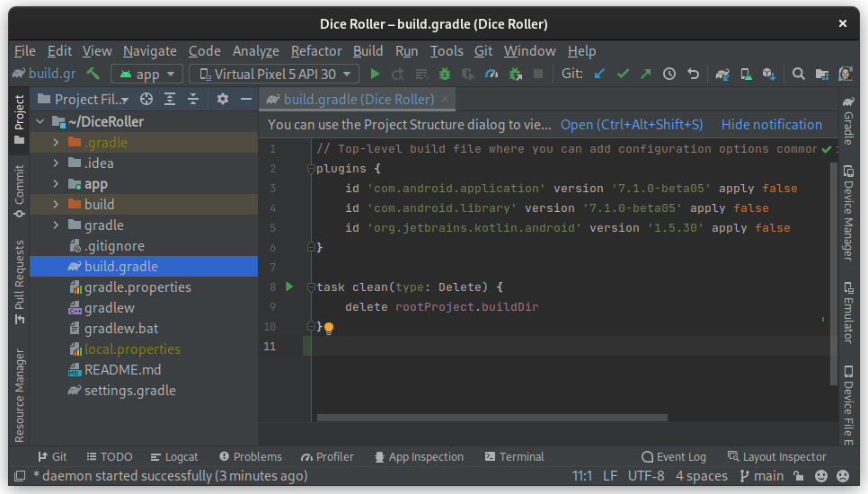Click Collapse All icon in Project panel
The height and width of the screenshot is (494, 868).
[193, 99]
